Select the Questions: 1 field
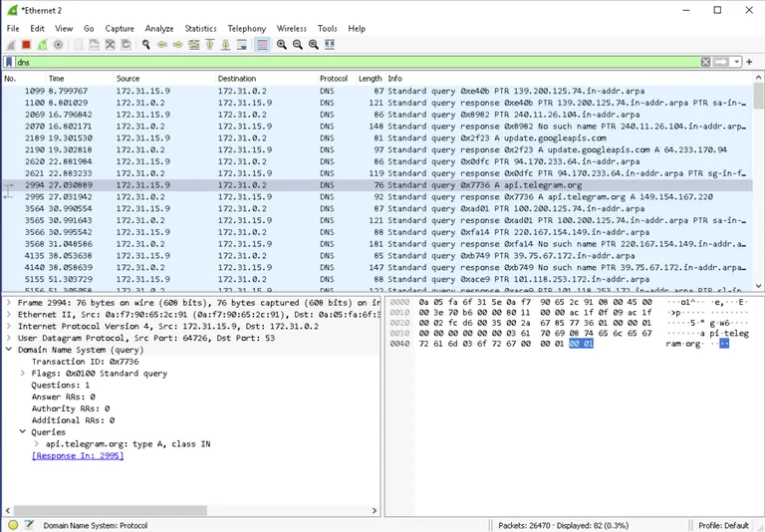Image resolution: width=765 pixels, height=532 pixels. click(x=61, y=386)
